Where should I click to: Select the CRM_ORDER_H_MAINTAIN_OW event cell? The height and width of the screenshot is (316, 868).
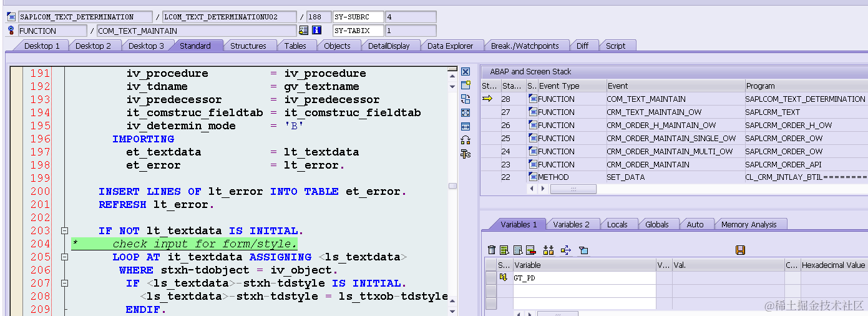[675, 125]
